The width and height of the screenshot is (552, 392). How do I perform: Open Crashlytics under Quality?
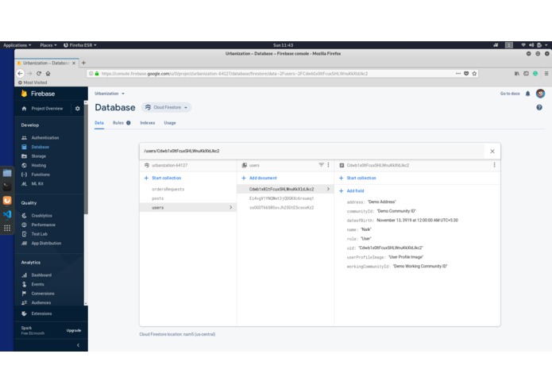point(41,216)
